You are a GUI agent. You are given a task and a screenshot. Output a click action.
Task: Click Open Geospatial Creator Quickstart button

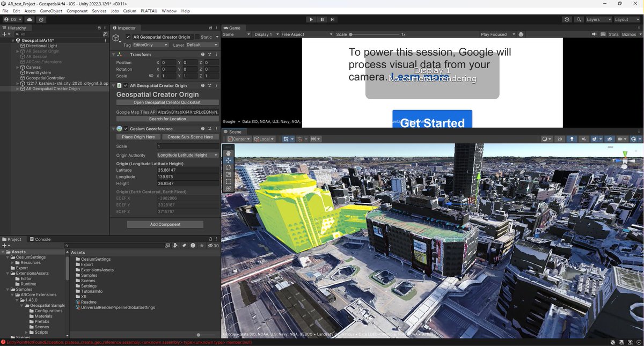click(x=167, y=102)
